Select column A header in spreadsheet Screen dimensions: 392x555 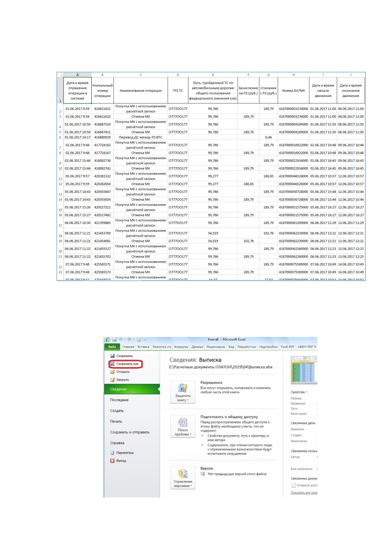point(78,75)
